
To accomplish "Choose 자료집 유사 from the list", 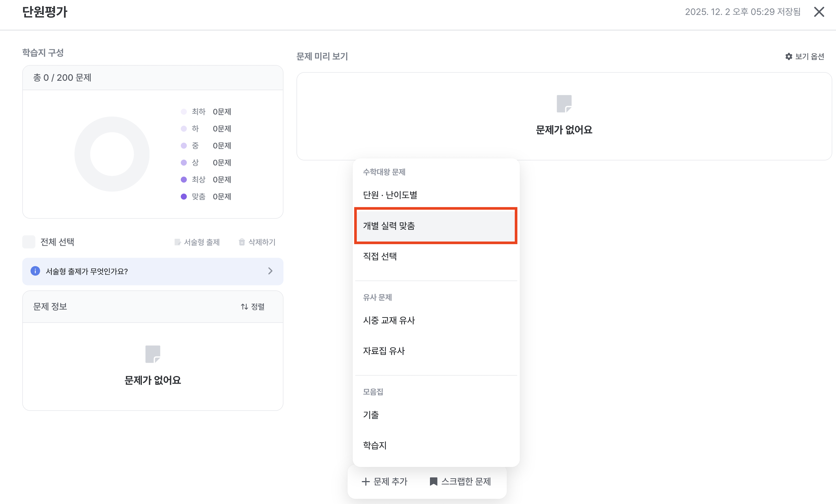I will (384, 351).
